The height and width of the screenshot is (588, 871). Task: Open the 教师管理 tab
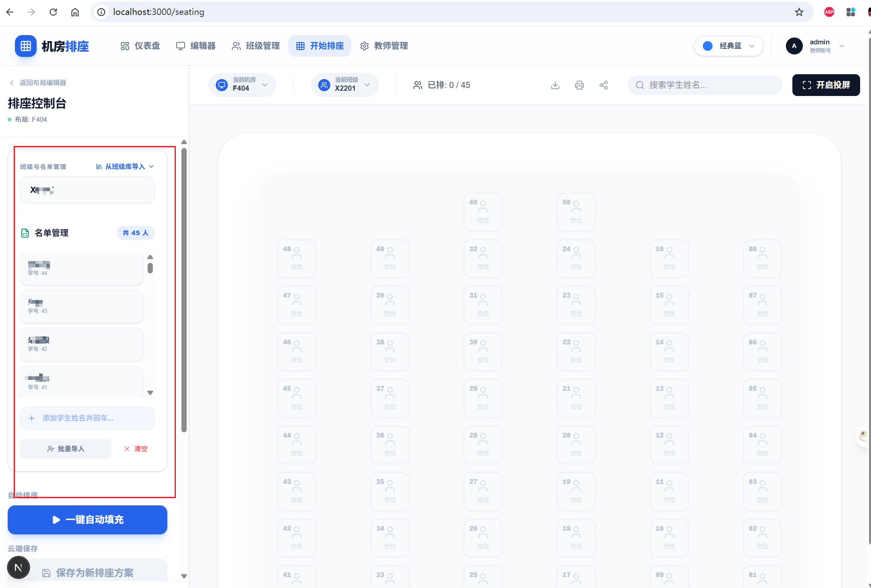384,46
